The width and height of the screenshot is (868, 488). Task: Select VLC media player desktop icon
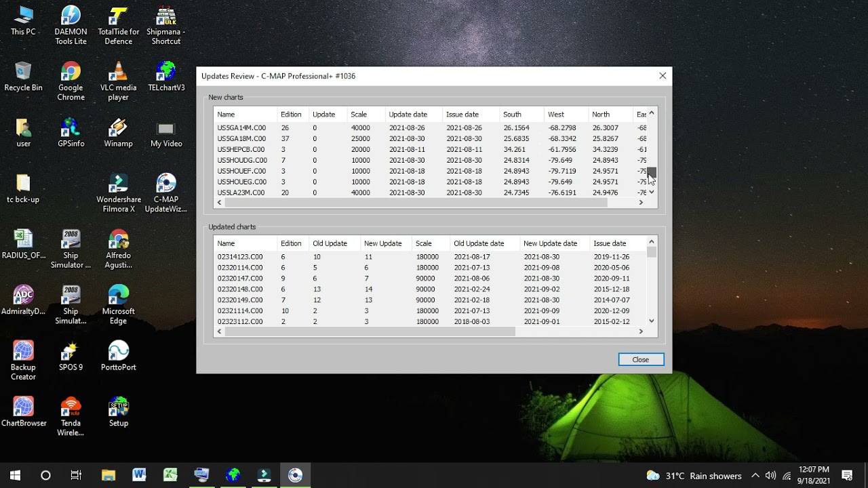point(118,81)
